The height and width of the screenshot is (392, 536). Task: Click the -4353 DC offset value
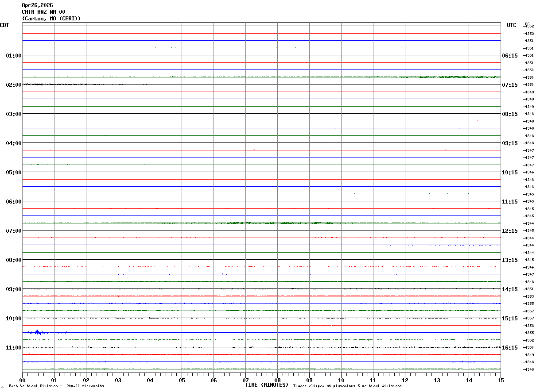tap(528, 296)
